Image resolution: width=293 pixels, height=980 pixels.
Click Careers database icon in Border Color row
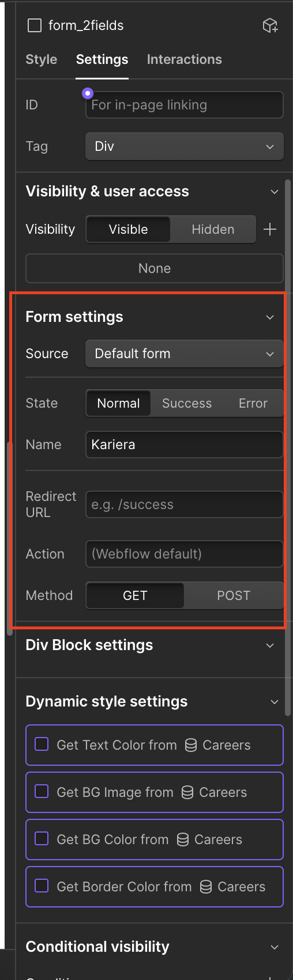pyautogui.click(x=206, y=887)
